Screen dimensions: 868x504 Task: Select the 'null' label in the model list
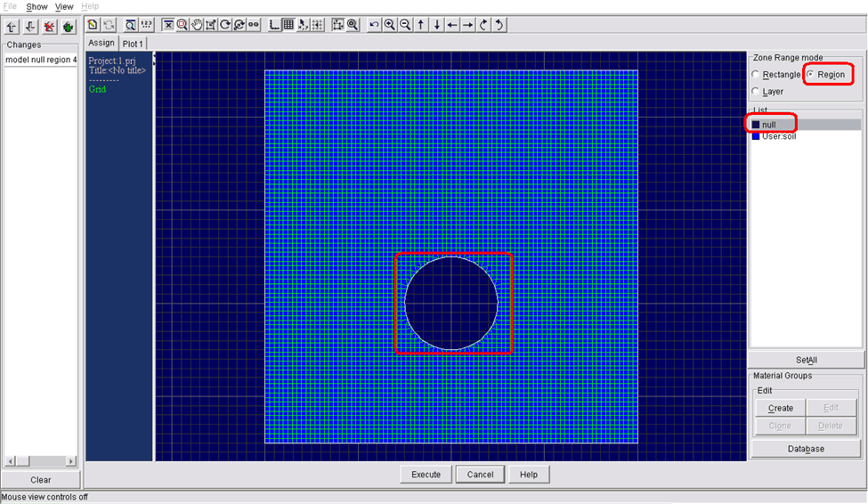[x=769, y=125]
